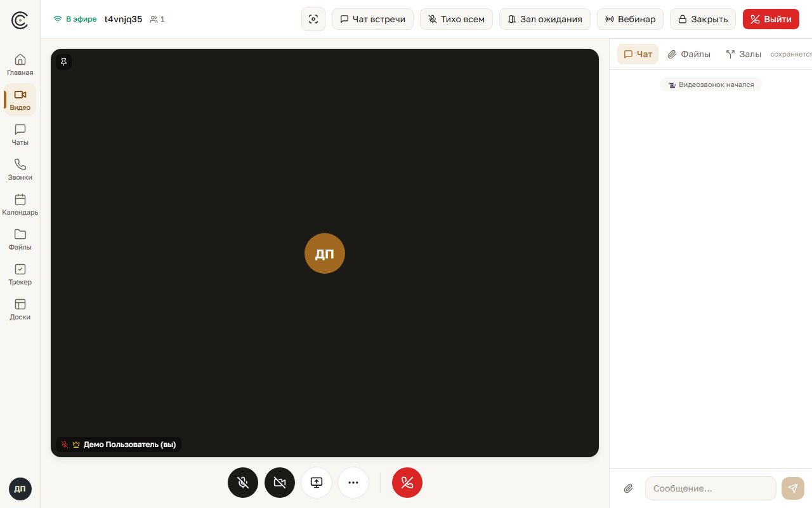Attach a file with the paperclip icon
Image resolution: width=812 pixels, height=508 pixels.
click(629, 488)
